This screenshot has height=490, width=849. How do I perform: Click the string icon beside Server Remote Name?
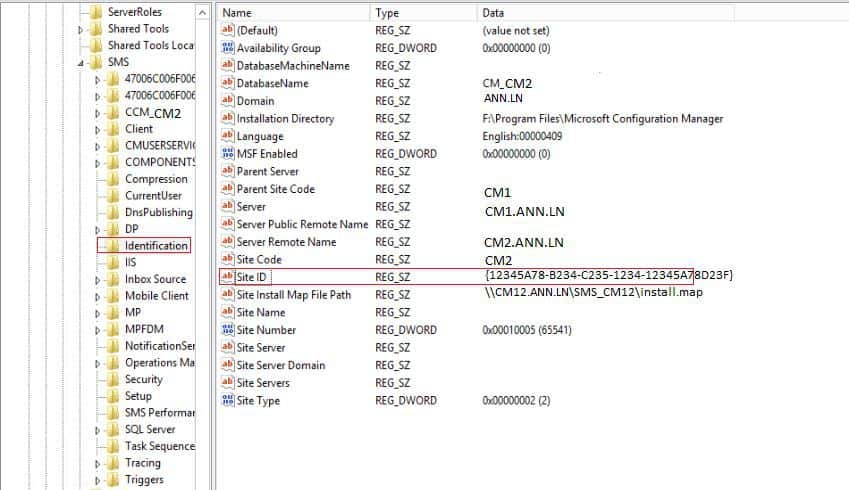[227, 241]
